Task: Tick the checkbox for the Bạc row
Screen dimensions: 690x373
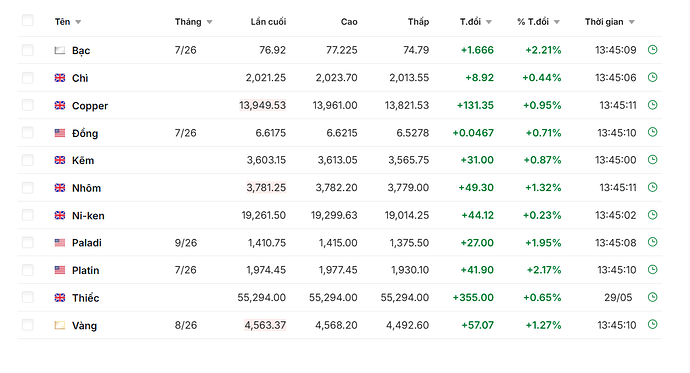Action: pyautogui.click(x=28, y=50)
